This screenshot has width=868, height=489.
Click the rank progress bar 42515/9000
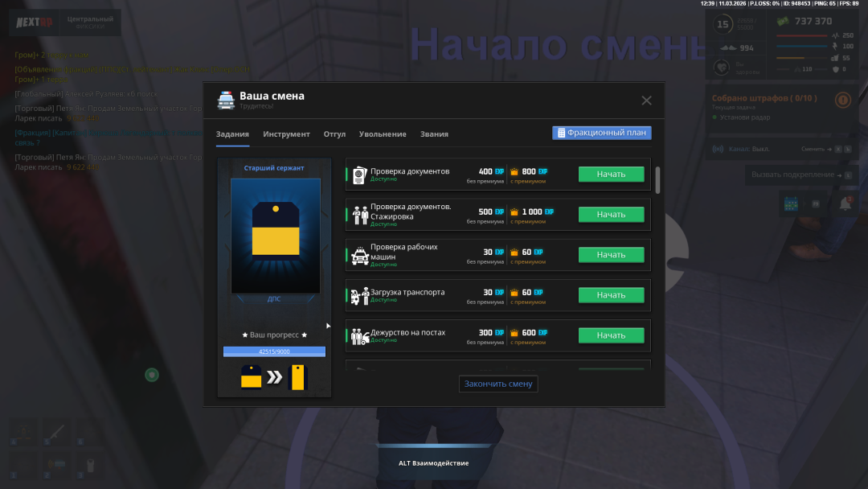[274, 351]
